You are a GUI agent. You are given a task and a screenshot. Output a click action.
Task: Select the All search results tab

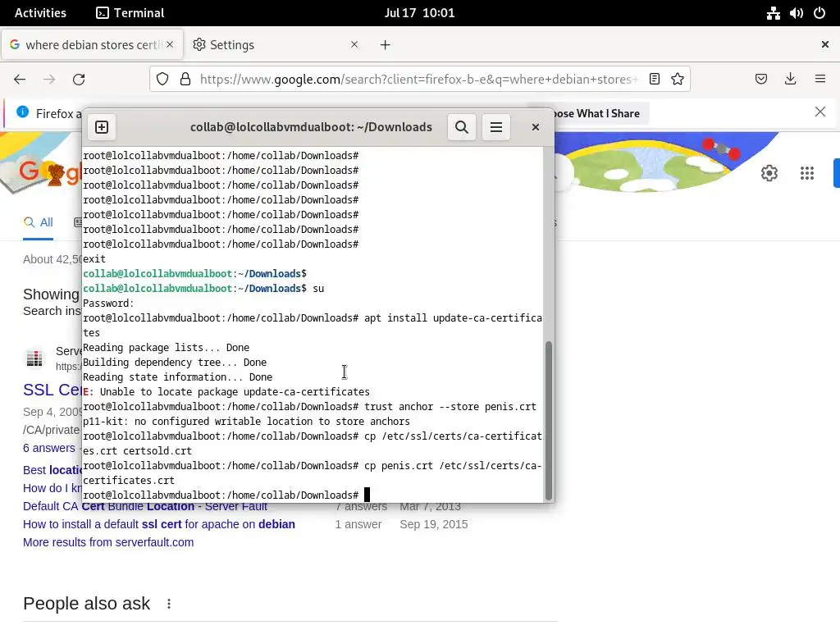coord(38,222)
